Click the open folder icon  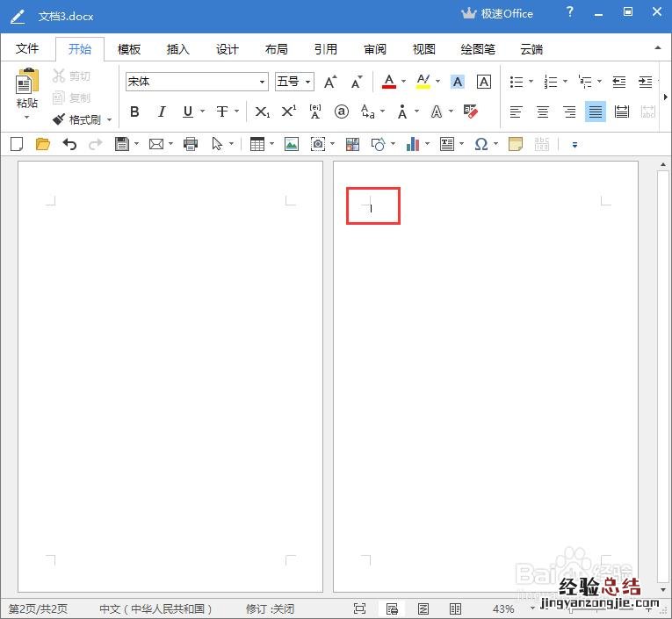[42, 144]
